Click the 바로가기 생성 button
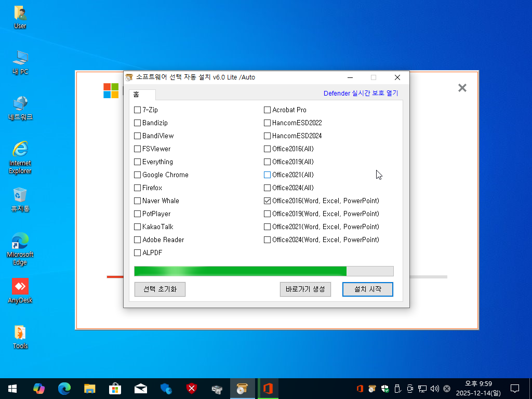 pos(305,289)
